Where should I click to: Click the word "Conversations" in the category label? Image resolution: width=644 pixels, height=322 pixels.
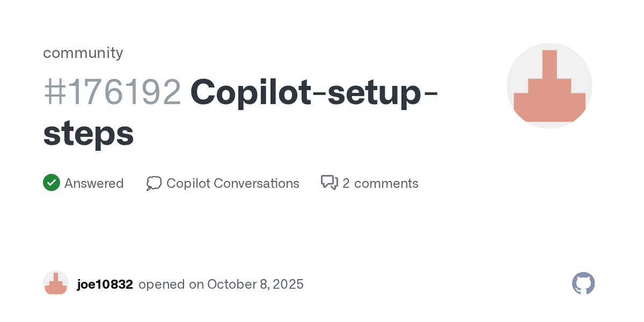point(257,184)
